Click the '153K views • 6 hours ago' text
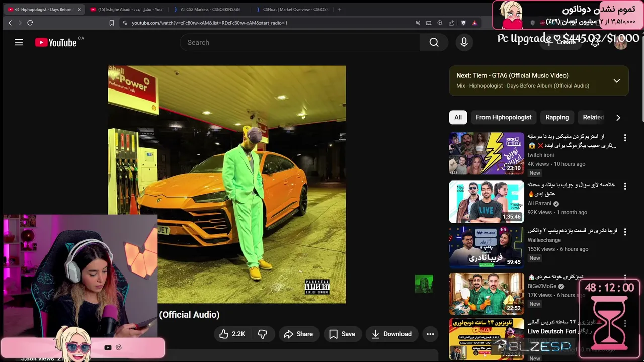 [x=557, y=249]
